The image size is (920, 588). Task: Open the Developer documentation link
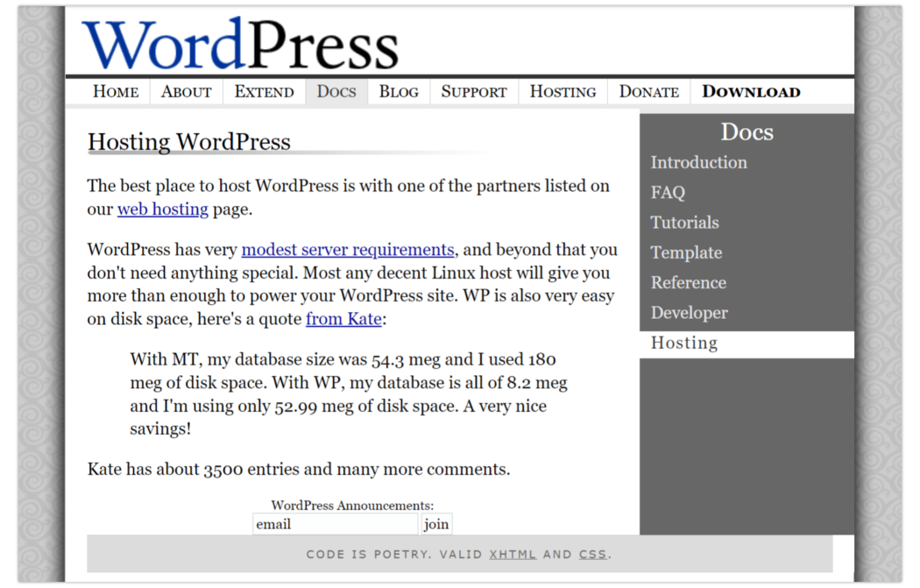689,312
